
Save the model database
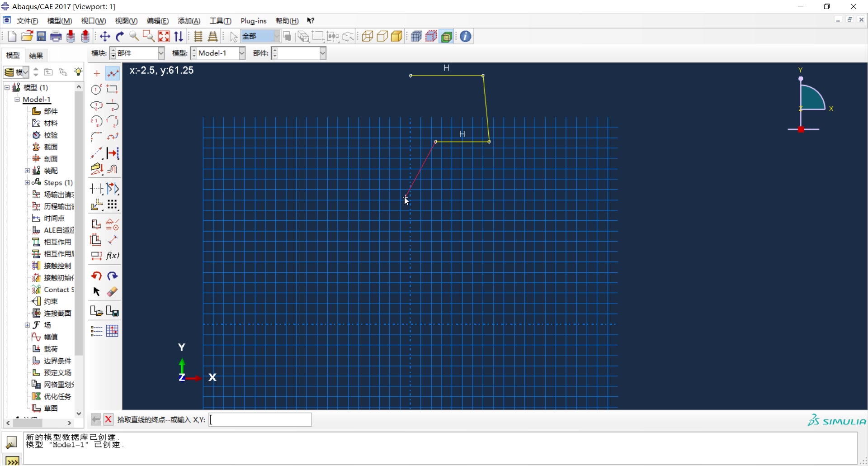coord(42,37)
